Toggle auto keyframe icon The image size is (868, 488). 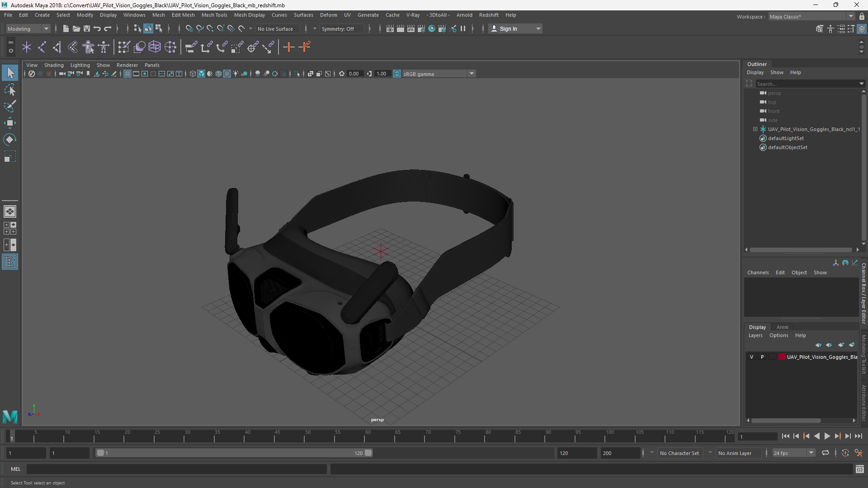[845, 453]
